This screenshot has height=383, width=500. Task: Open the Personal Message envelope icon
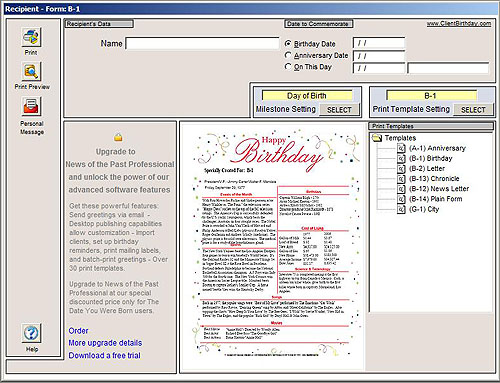pos(31,106)
